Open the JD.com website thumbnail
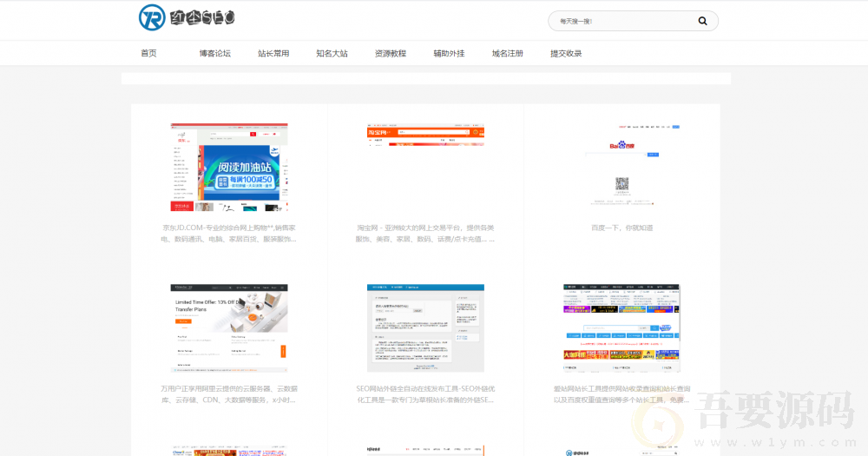868x456 pixels. click(x=229, y=167)
